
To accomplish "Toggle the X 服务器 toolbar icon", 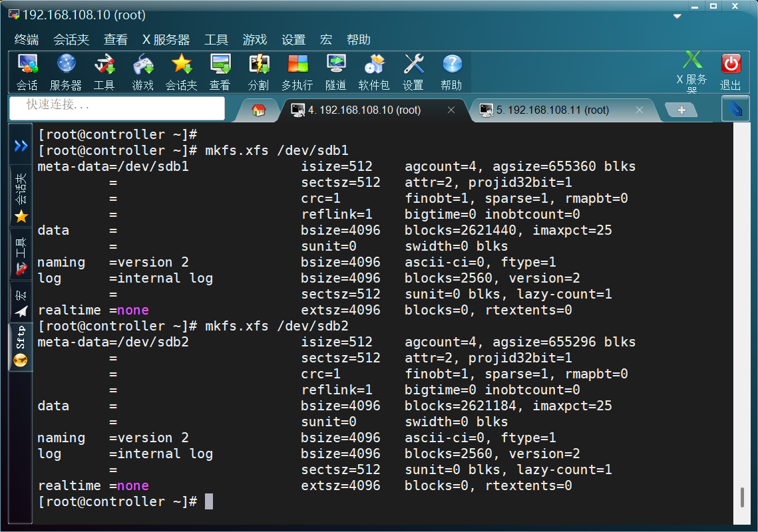I will tap(691, 72).
